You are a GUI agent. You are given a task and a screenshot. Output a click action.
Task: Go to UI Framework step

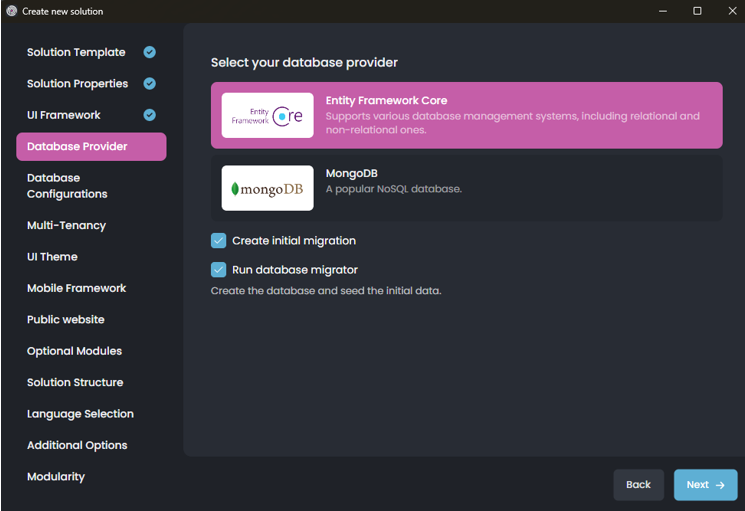coord(91,115)
